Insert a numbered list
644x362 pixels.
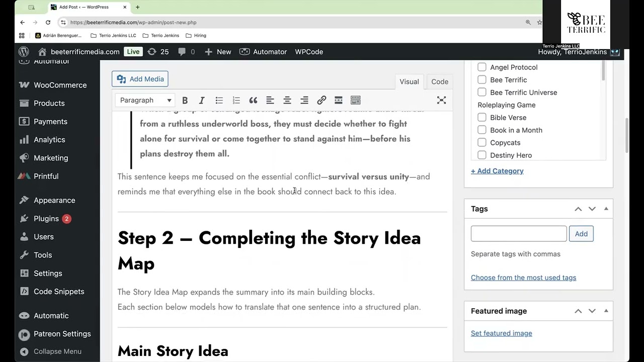click(x=236, y=101)
